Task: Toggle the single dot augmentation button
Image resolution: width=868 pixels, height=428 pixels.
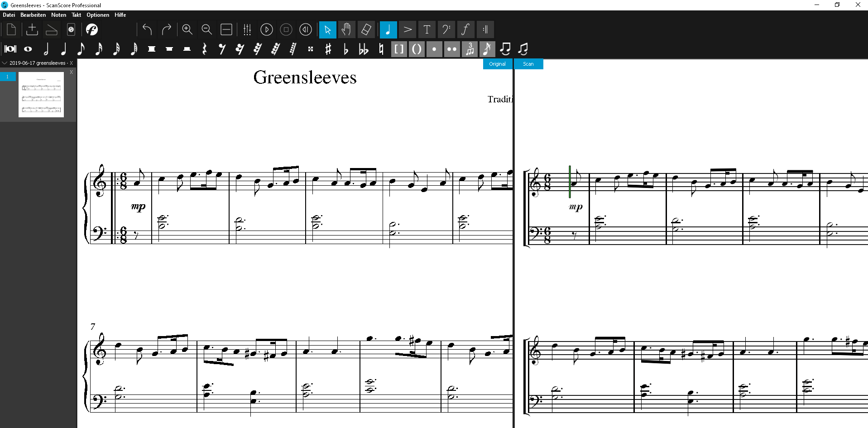Action: (x=434, y=49)
